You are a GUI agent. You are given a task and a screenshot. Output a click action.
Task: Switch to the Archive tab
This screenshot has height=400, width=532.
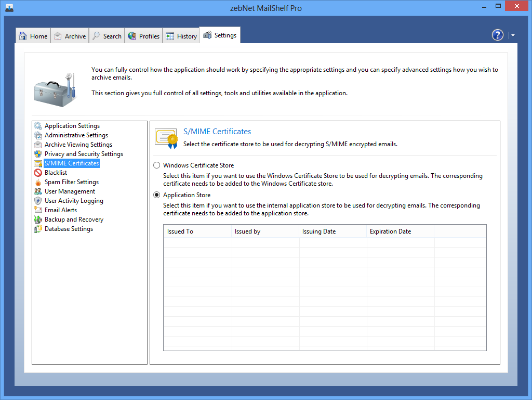(70, 36)
